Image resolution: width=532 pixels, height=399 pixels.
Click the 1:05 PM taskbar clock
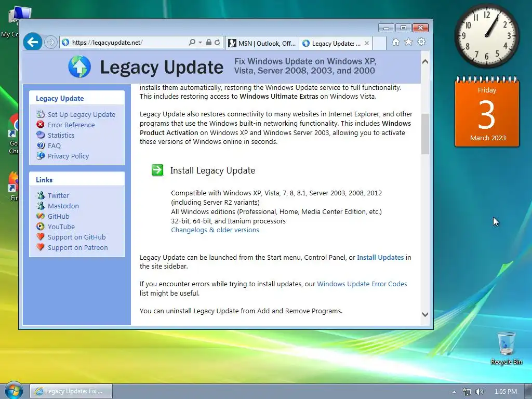pos(506,392)
